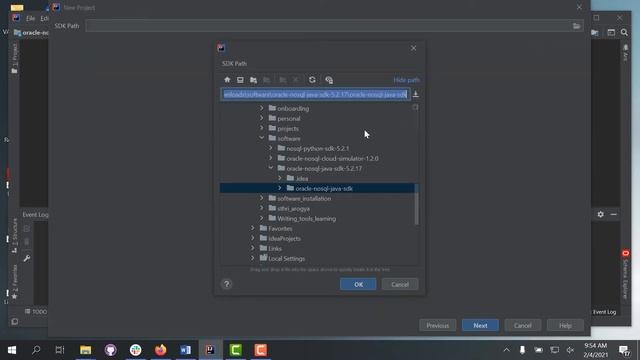This screenshot has width=640, height=360.
Task: Open the TODO tool window tab
Action: coord(36,311)
